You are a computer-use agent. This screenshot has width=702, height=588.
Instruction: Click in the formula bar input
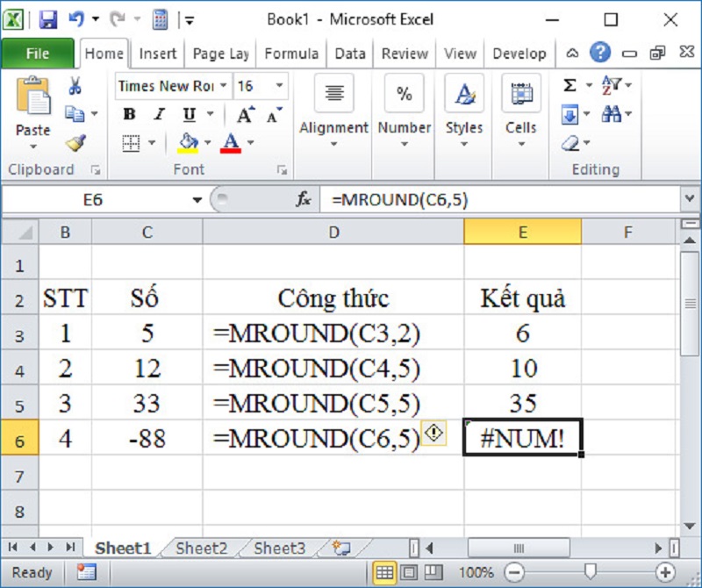point(501,199)
